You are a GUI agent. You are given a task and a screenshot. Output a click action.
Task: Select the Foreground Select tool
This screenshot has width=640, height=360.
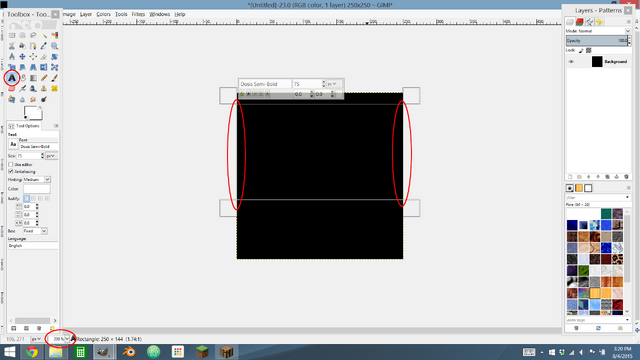[x=22, y=46]
